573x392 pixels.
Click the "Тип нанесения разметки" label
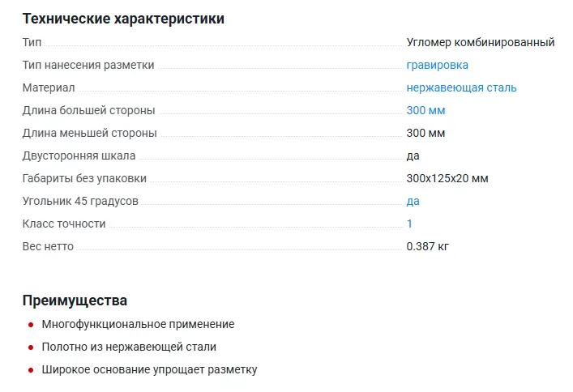pyautogui.click(x=88, y=65)
